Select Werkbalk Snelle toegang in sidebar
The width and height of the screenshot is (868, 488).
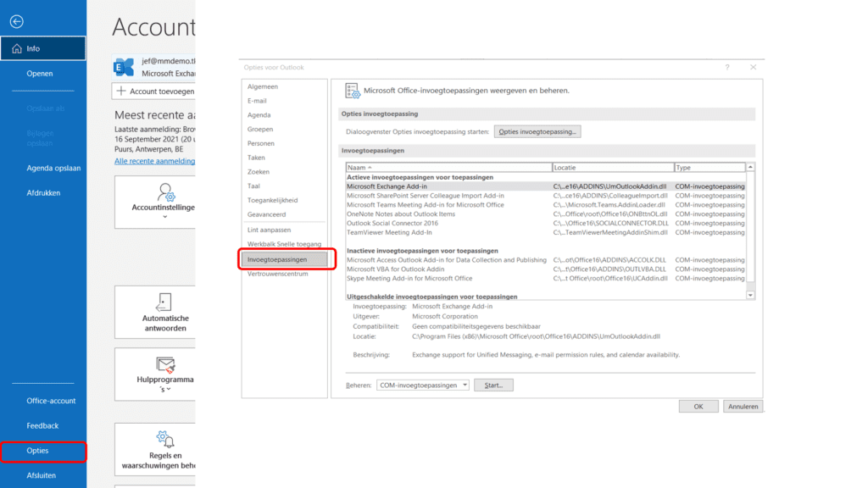(x=284, y=244)
